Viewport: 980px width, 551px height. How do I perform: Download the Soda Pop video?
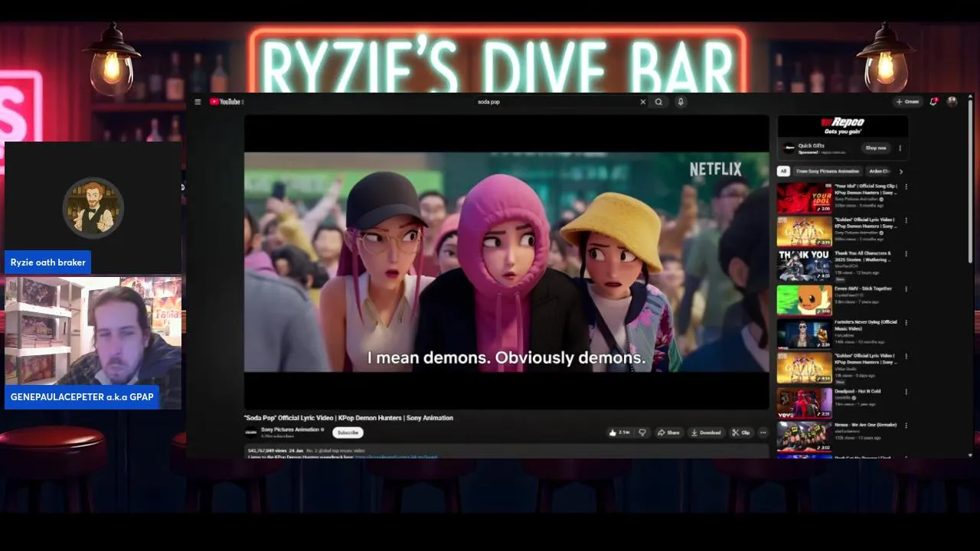(x=706, y=432)
